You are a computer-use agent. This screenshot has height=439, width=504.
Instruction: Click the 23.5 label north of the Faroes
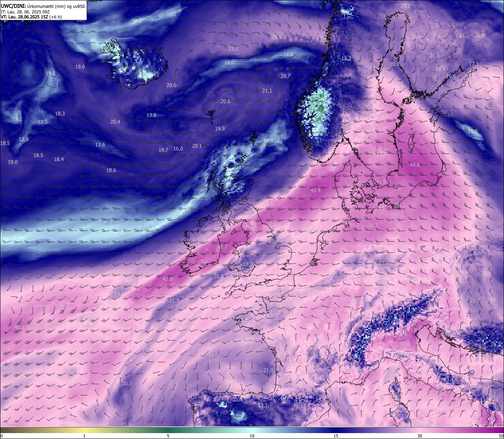tap(233, 49)
